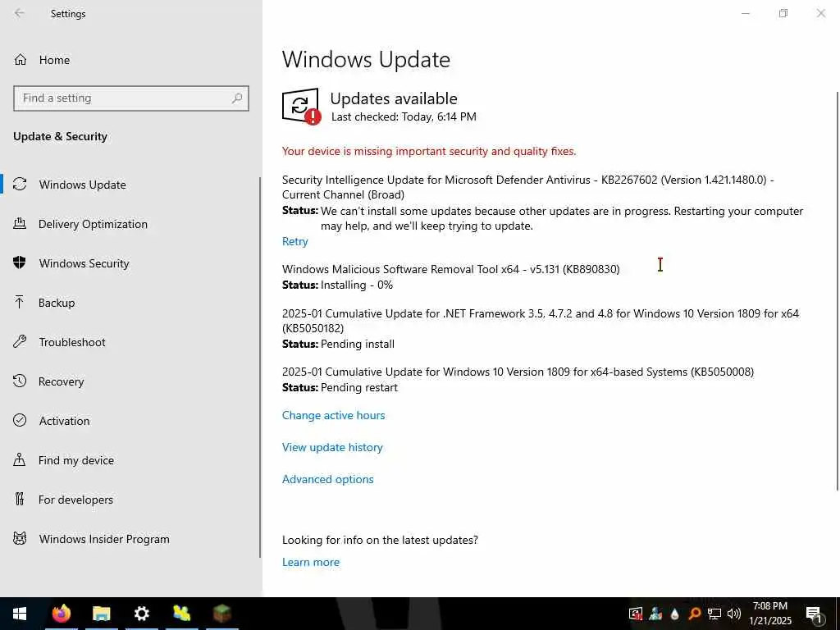
Task: Click the 'Updates available' heading text
Action: tap(394, 98)
